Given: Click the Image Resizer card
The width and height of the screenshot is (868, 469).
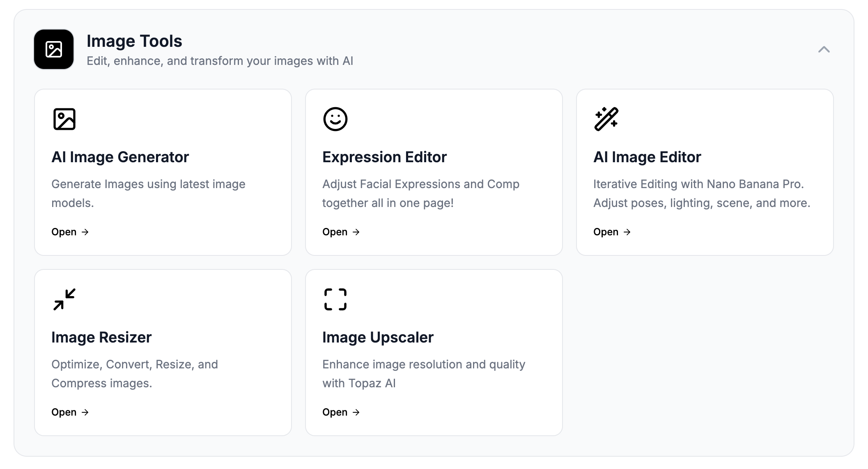Looking at the screenshot, I should coord(163,352).
